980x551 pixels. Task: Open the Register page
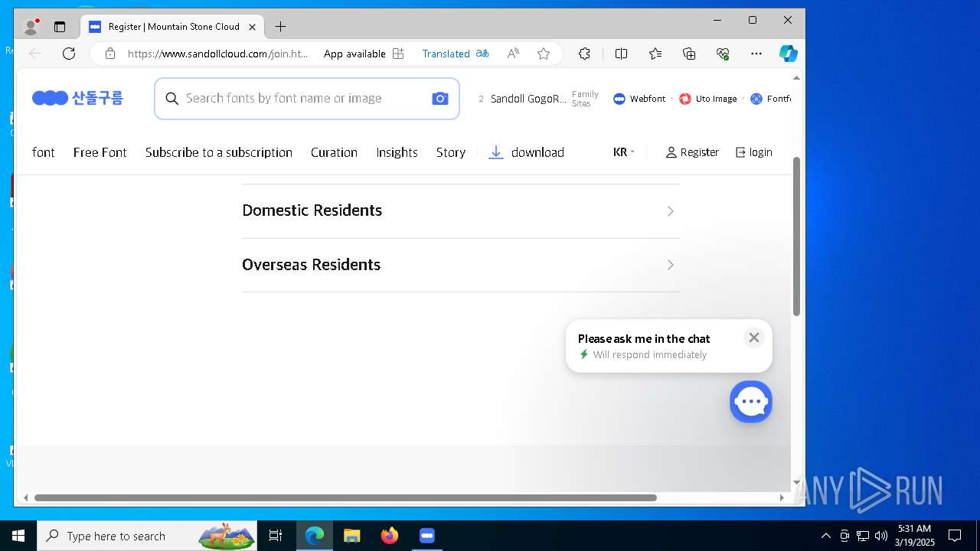692,152
